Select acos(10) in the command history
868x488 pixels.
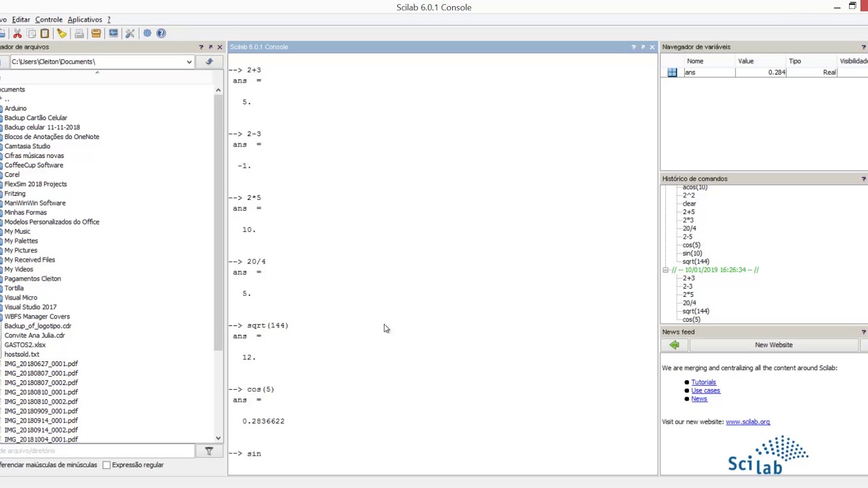(x=695, y=188)
